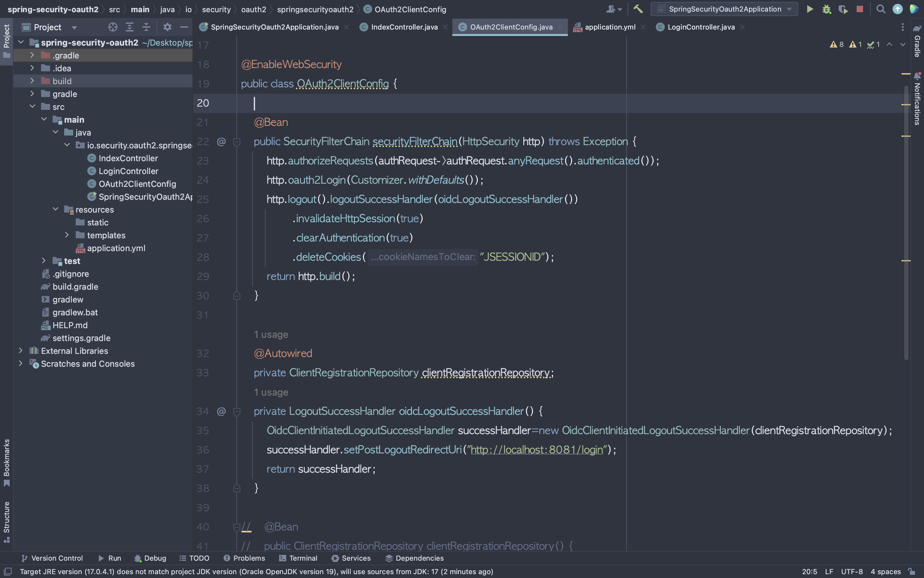
Task: Open the Terminal tool window
Action: pyautogui.click(x=298, y=558)
